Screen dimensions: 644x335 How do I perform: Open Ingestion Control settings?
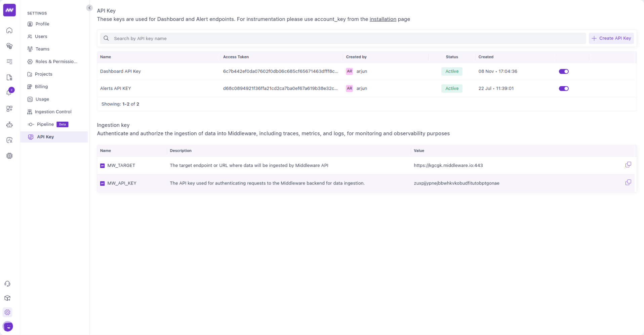pos(54,112)
